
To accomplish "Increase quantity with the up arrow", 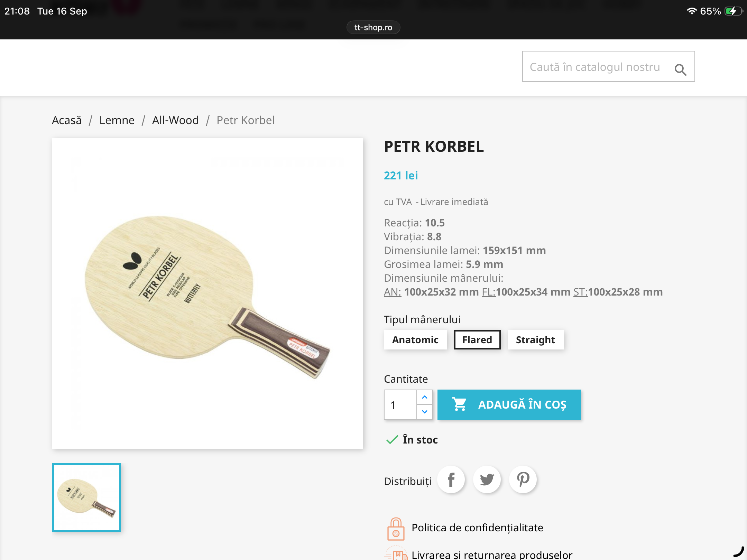I will click(x=425, y=397).
